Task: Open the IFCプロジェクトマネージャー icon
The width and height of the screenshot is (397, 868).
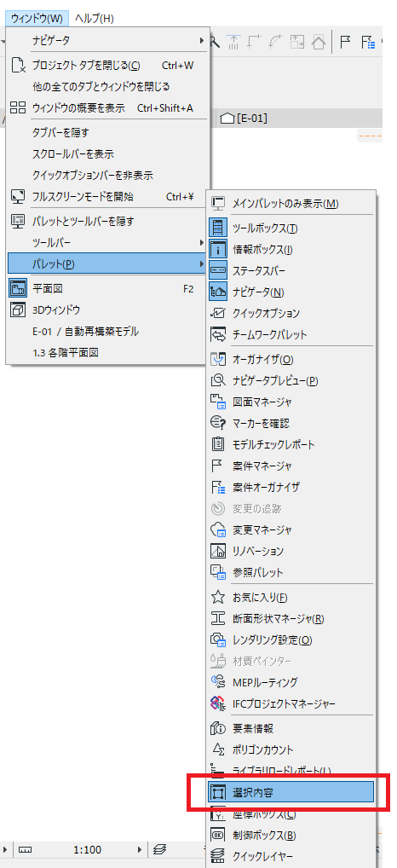Action: point(218,703)
